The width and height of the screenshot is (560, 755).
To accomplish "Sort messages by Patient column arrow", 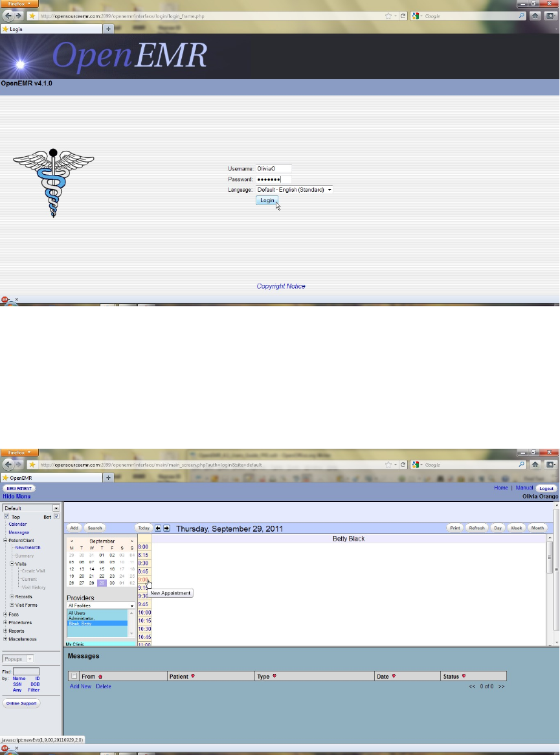I will tap(193, 676).
